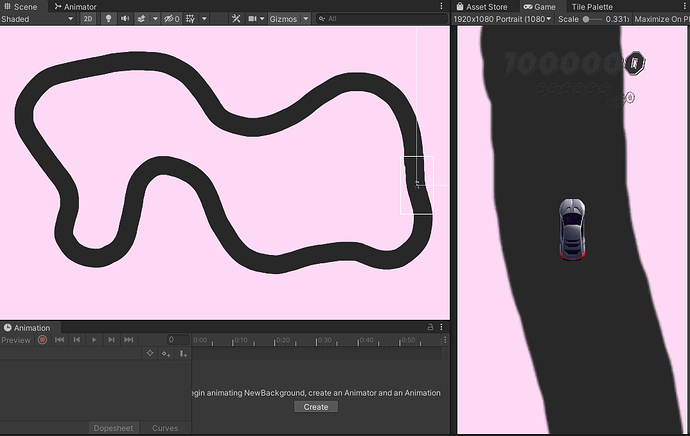Viewport: 690px width, 436px height.
Task: Select the Animation panel tab
Action: (27, 328)
